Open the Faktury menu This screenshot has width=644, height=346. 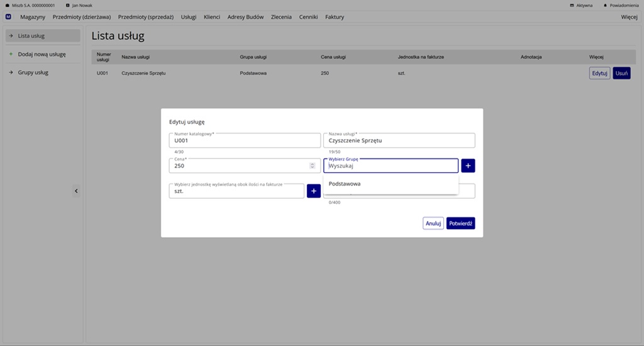tap(335, 17)
